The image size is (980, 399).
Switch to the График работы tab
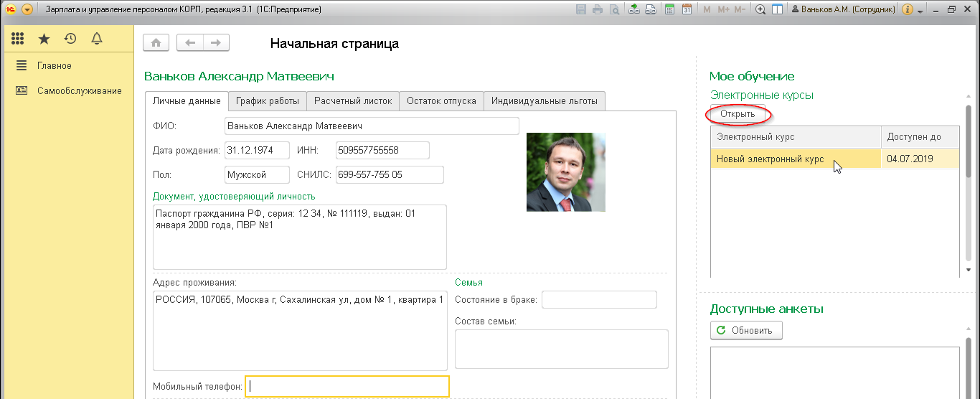click(268, 101)
